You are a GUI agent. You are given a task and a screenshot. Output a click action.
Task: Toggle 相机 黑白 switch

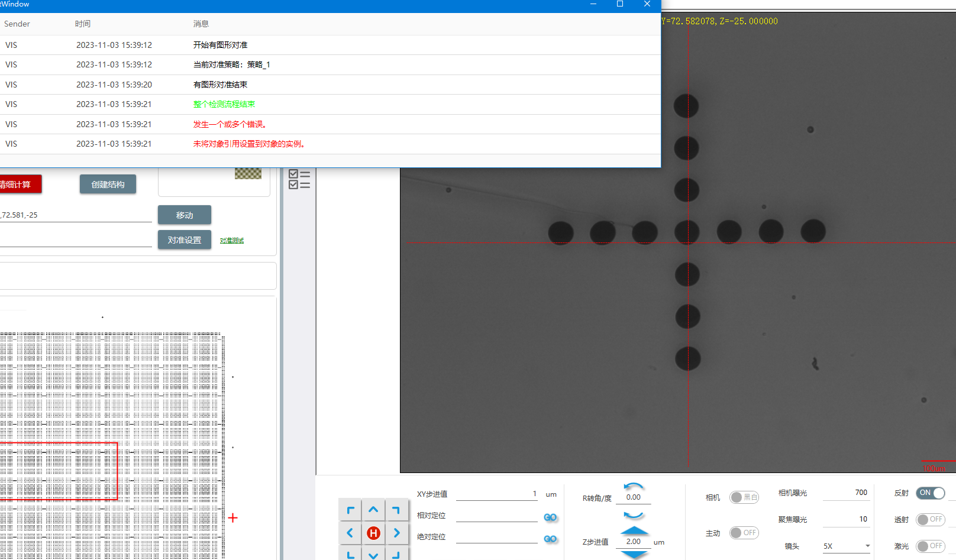pos(744,497)
